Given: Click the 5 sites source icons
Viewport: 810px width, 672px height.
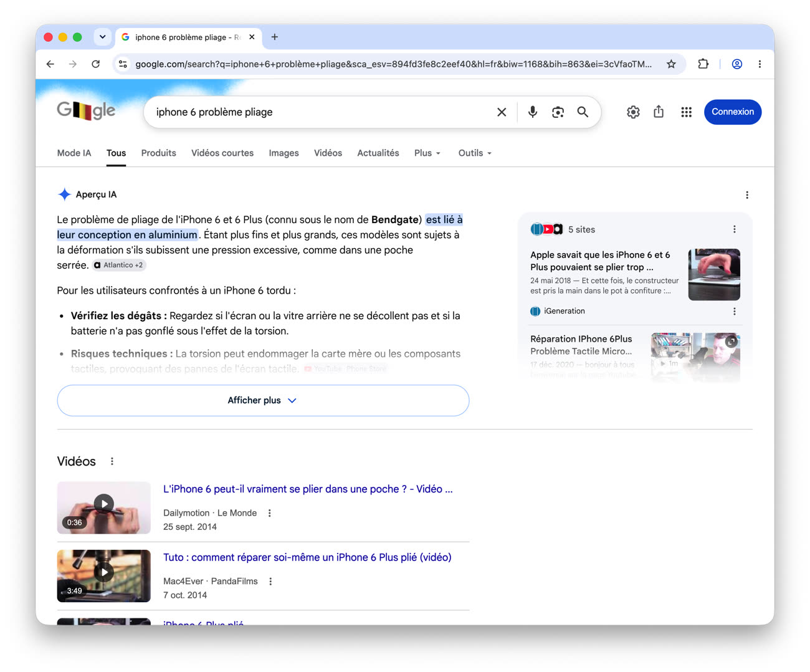Looking at the screenshot, I should coord(546,229).
